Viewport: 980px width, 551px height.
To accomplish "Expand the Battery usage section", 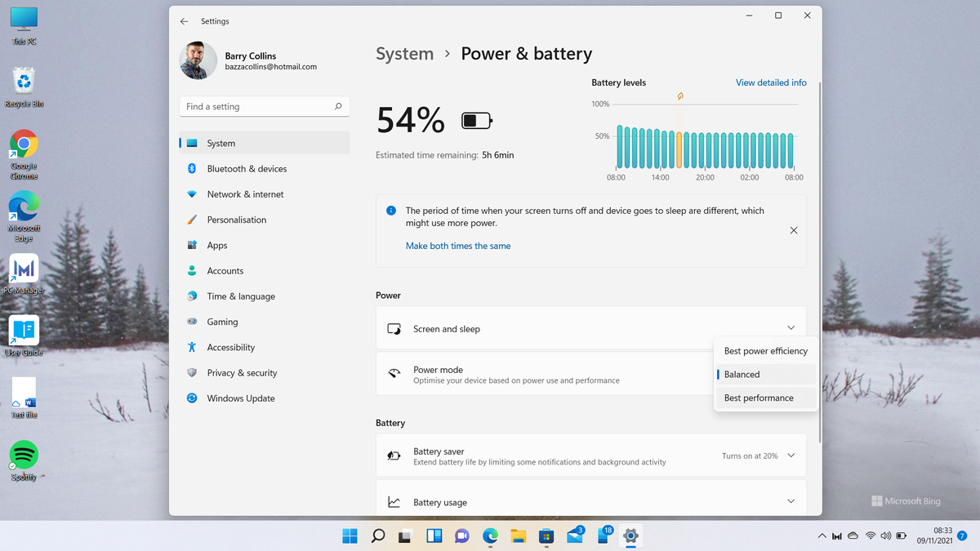I will 790,500.
